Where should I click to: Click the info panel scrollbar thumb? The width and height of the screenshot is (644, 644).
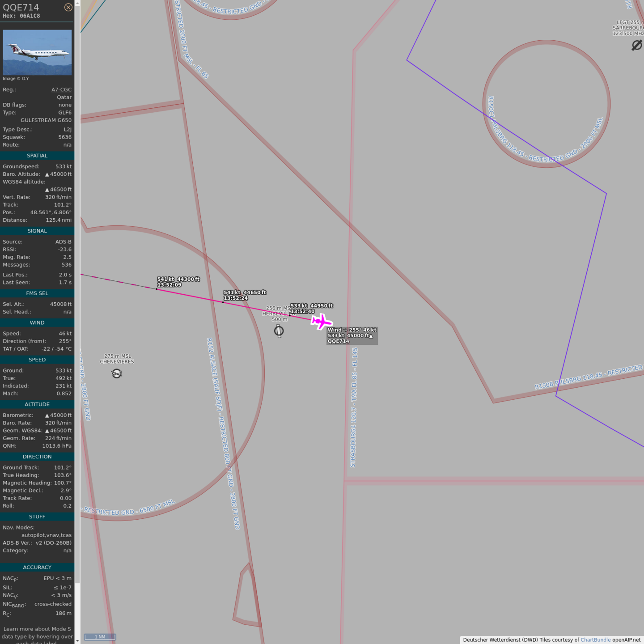(x=77, y=291)
